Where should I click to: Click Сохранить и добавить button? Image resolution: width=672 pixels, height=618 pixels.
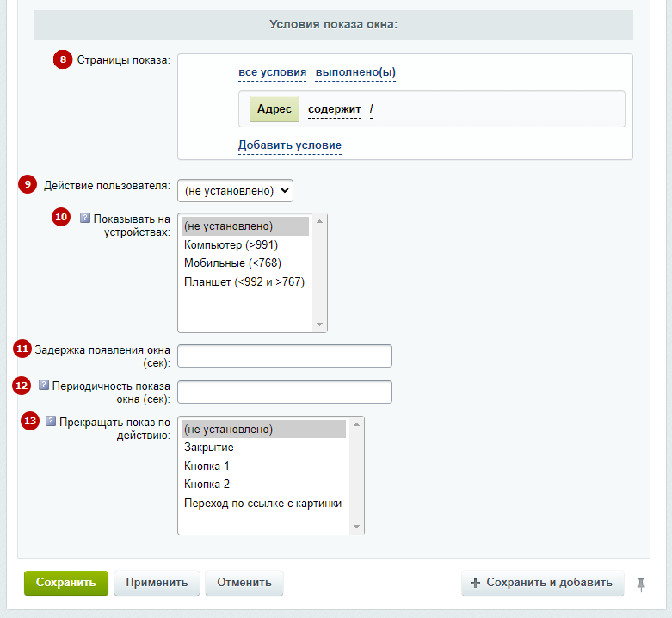point(543,583)
